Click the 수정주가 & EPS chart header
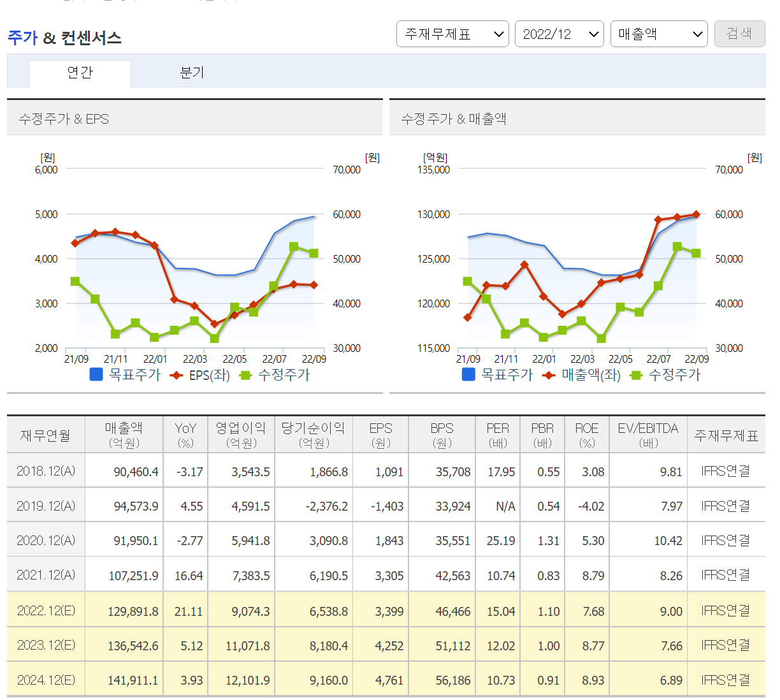This screenshot has width=780, height=700. 195,118
